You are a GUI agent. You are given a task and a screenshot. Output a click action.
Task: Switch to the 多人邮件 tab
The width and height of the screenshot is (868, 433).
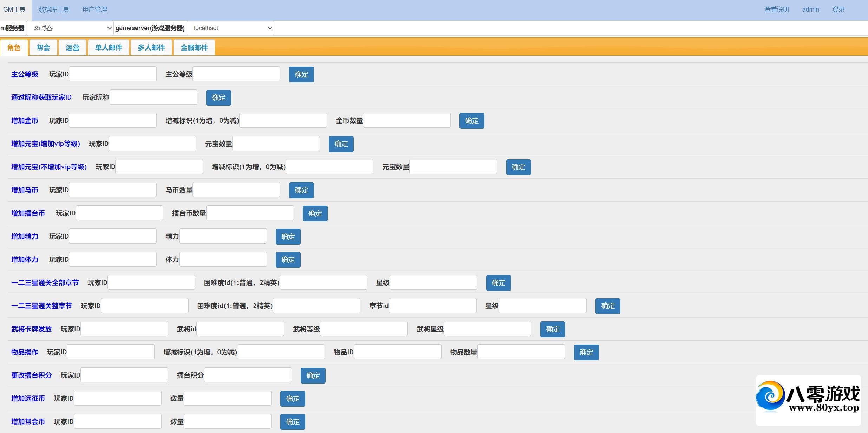tap(151, 47)
